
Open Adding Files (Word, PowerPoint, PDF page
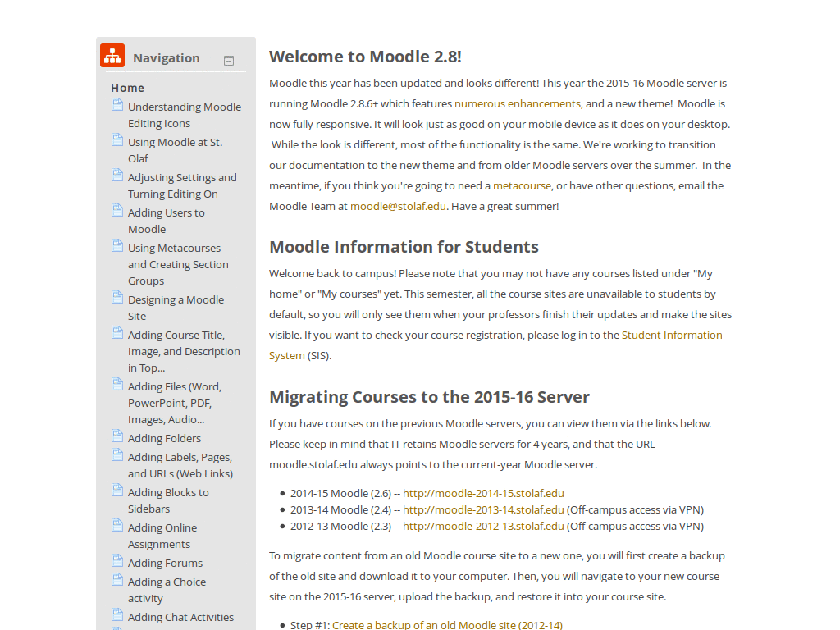(x=175, y=404)
